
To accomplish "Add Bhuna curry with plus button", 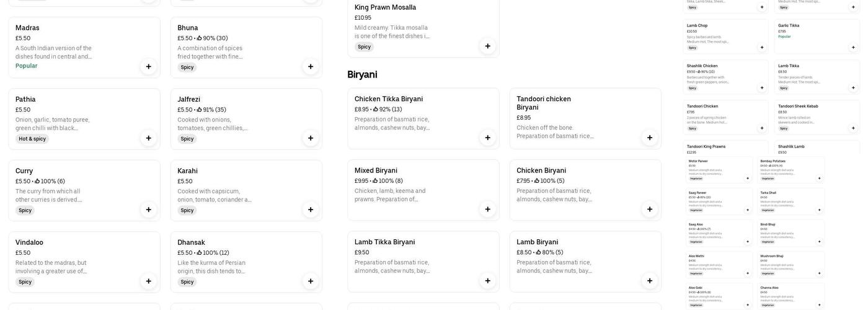I will tap(311, 66).
